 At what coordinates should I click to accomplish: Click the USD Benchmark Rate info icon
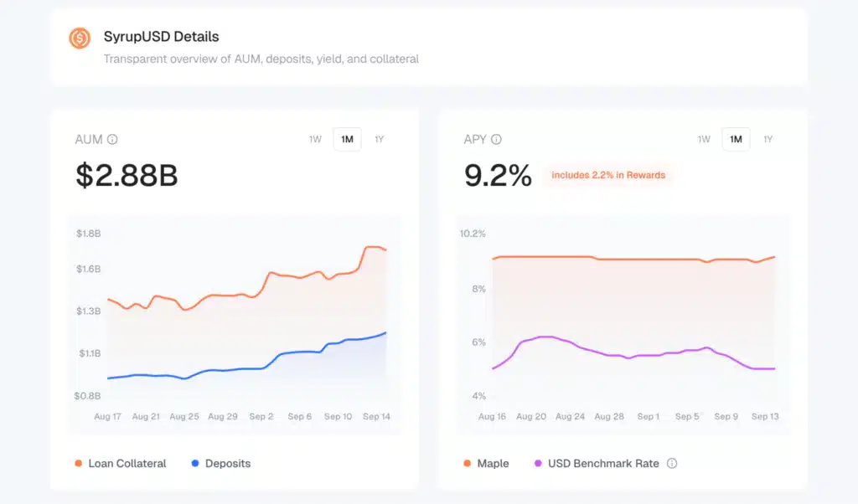tap(672, 463)
